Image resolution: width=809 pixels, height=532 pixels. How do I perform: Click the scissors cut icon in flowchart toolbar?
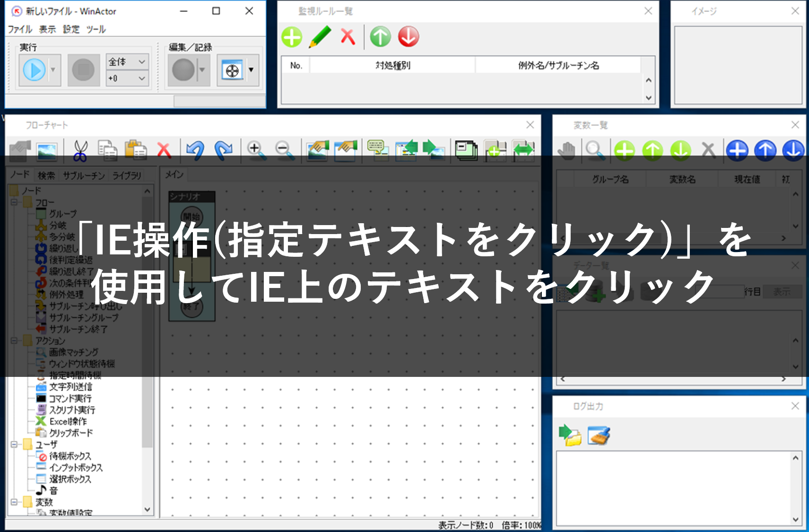pyautogui.click(x=80, y=150)
